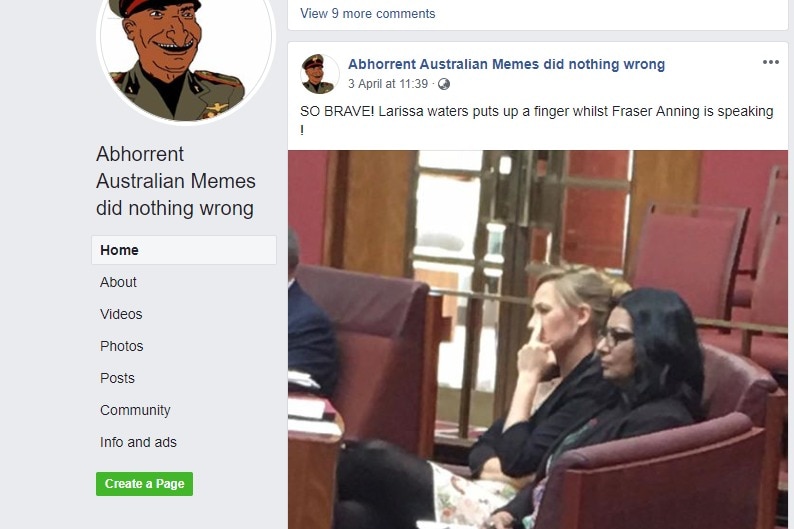Open the large page profile picture
The image size is (794, 529).
click(185, 58)
